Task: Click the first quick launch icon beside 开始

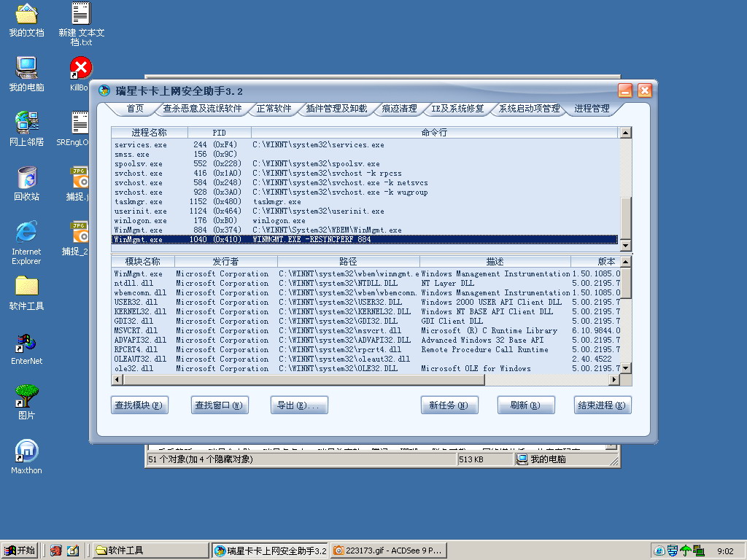Action: [x=55, y=551]
